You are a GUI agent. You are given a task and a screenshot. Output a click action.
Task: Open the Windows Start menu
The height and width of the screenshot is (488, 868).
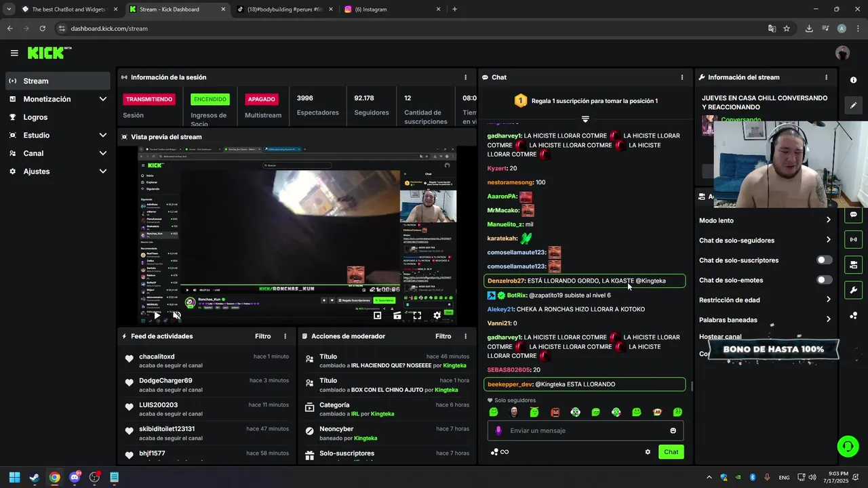tap(14, 477)
